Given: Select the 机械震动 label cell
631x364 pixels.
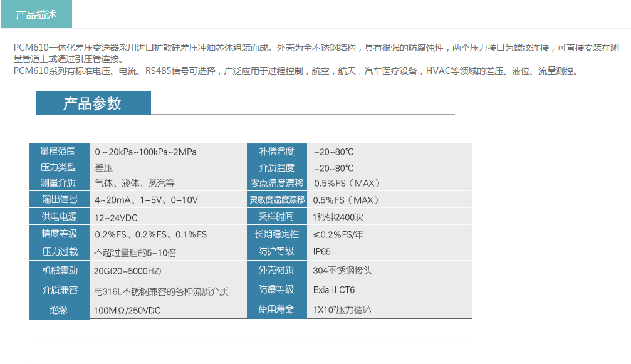Looking at the screenshot, I should [59, 271].
